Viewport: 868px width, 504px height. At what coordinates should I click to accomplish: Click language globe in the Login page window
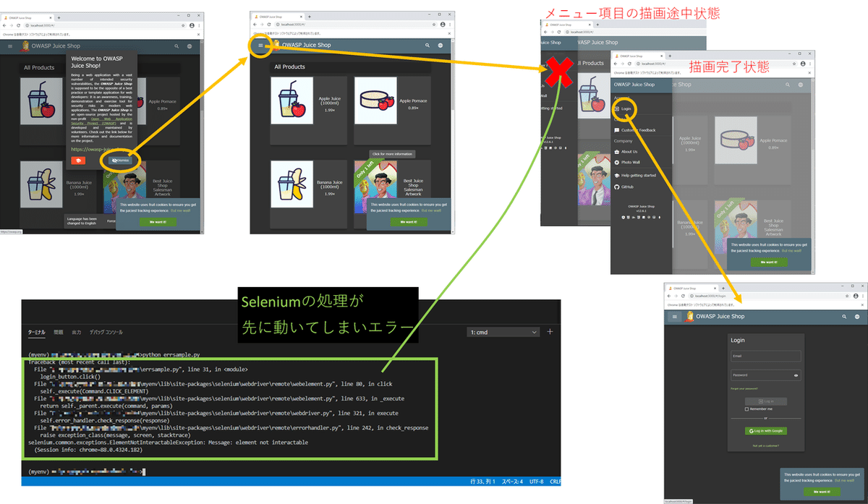coord(857,317)
